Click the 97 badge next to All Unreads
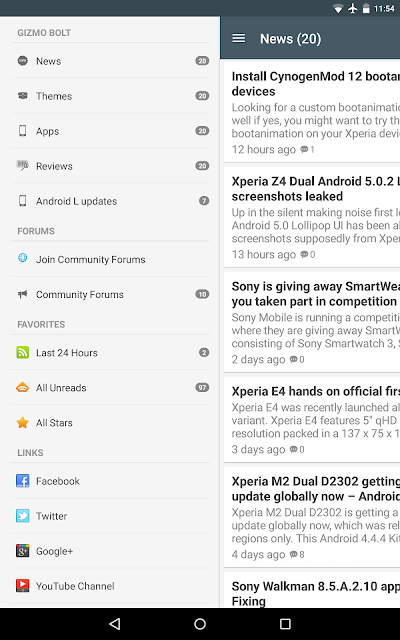 point(202,387)
